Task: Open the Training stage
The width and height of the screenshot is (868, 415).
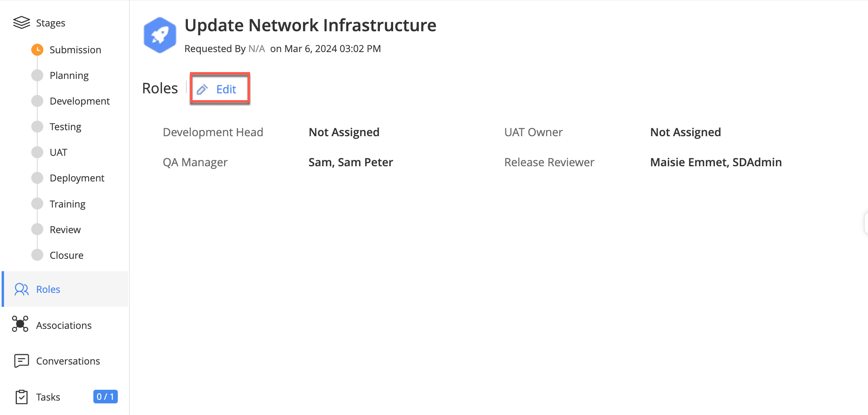Action: coord(67,204)
